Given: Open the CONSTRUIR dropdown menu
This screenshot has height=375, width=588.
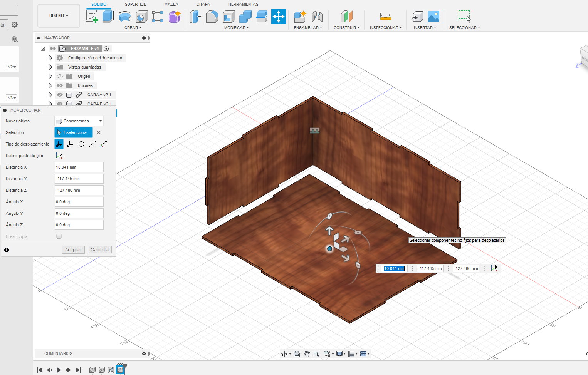Looking at the screenshot, I should [x=346, y=28].
